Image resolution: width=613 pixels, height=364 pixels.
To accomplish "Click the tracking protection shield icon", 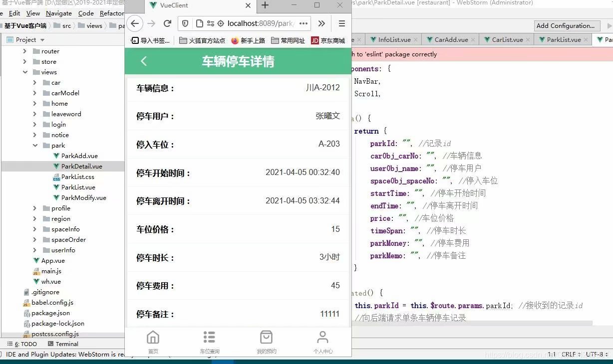I will coord(185,23).
